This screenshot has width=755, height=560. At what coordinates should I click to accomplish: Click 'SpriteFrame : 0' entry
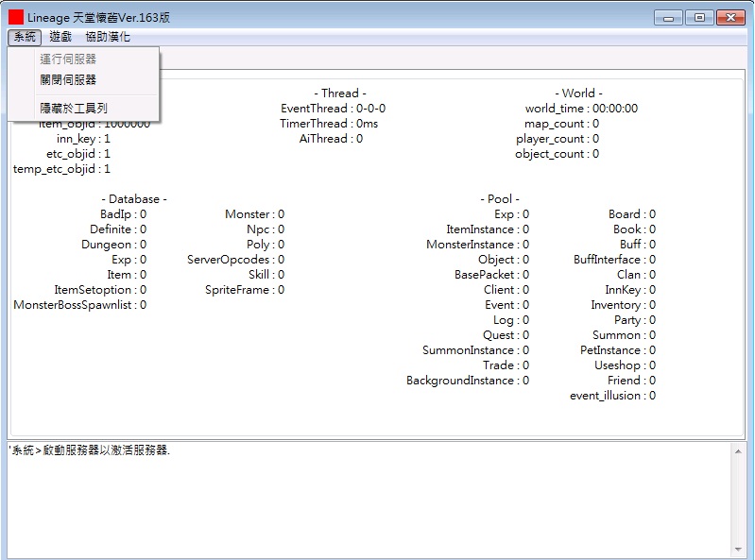click(245, 290)
